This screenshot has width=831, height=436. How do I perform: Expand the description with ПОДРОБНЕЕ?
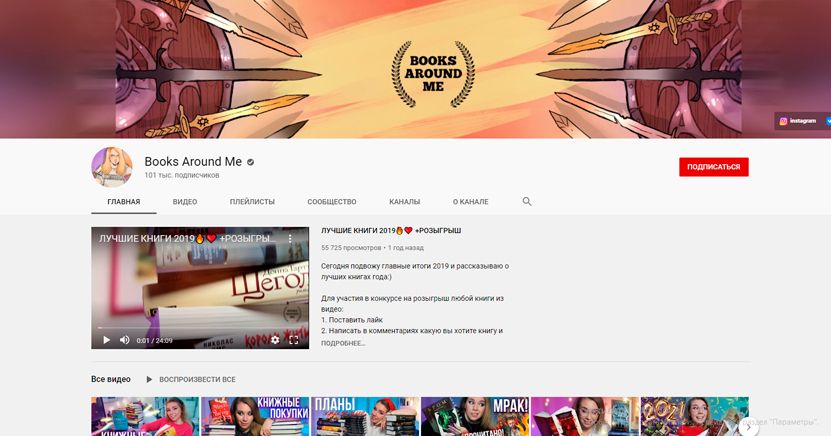coord(343,343)
